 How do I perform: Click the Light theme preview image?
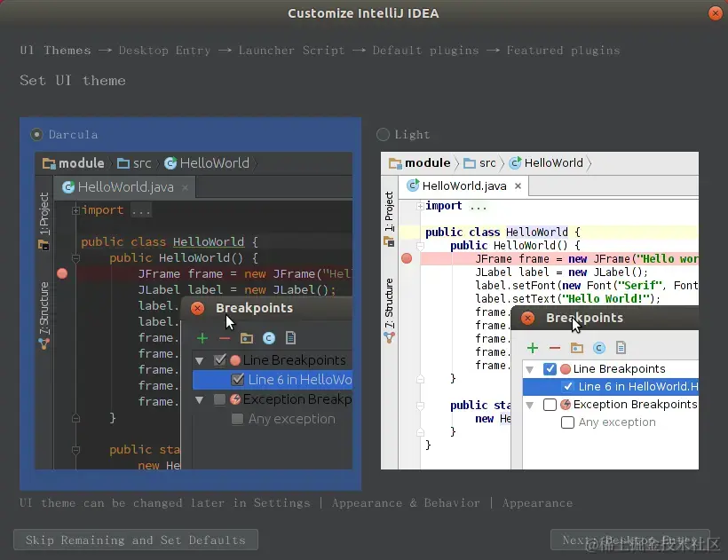point(540,311)
